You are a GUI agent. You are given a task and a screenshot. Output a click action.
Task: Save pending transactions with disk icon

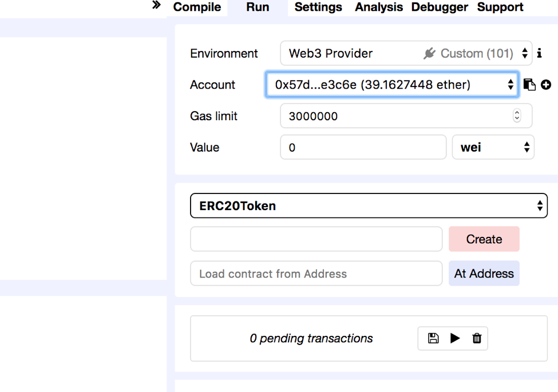coord(433,338)
